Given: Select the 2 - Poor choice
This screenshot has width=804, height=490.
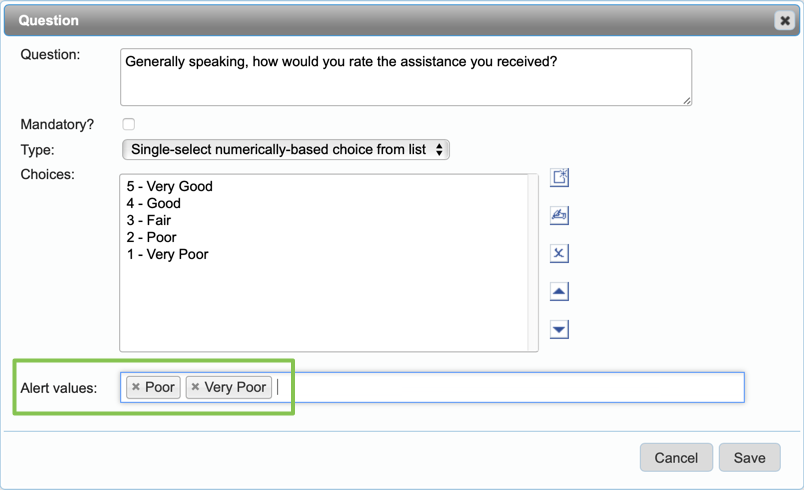Looking at the screenshot, I should click(x=152, y=237).
